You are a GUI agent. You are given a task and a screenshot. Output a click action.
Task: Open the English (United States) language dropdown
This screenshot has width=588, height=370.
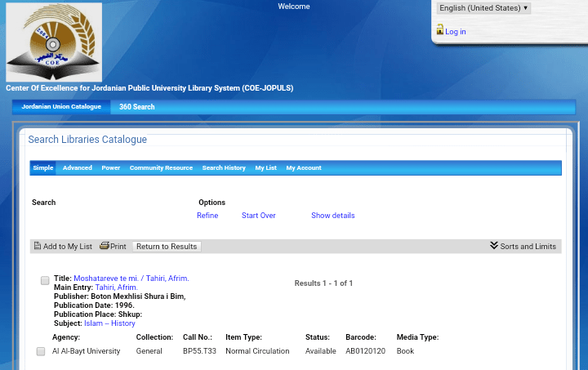[x=483, y=8]
